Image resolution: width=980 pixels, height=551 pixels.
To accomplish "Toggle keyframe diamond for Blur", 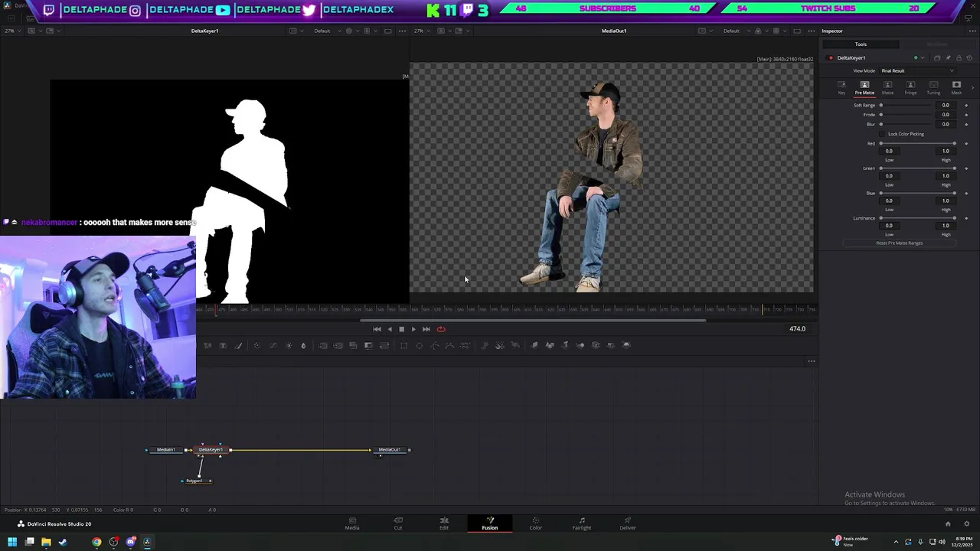I will coord(966,124).
